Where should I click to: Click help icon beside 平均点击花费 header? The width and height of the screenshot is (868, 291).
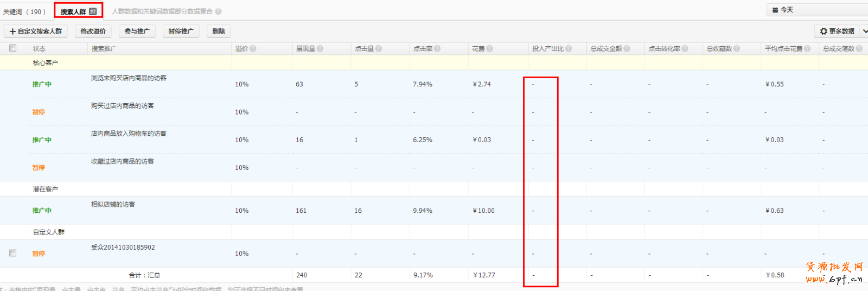click(x=807, y=49)
